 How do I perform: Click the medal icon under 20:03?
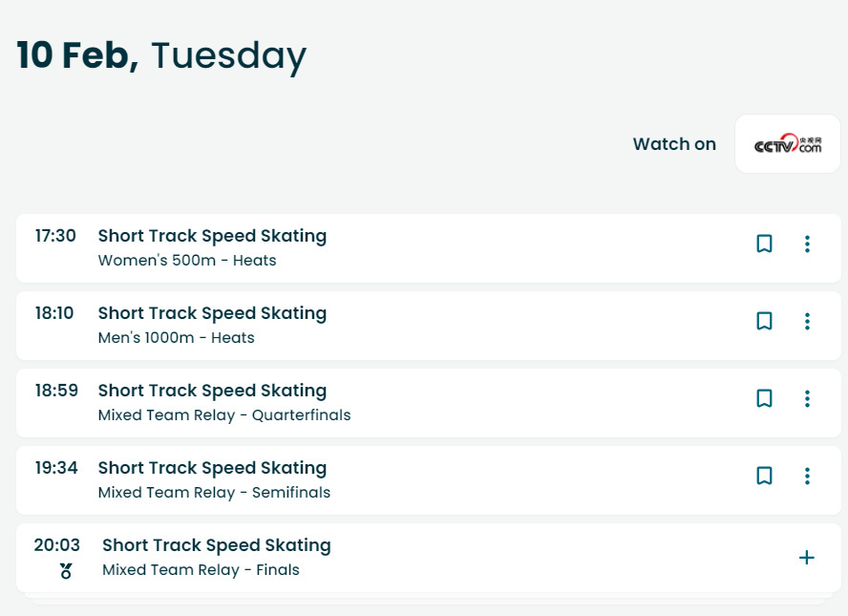[66, 571]
